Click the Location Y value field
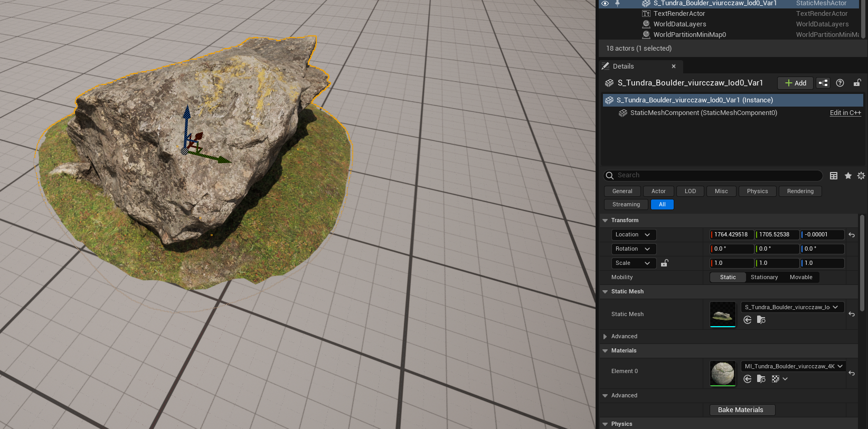Viewport: 868px width, 429px height. [777, 235]
